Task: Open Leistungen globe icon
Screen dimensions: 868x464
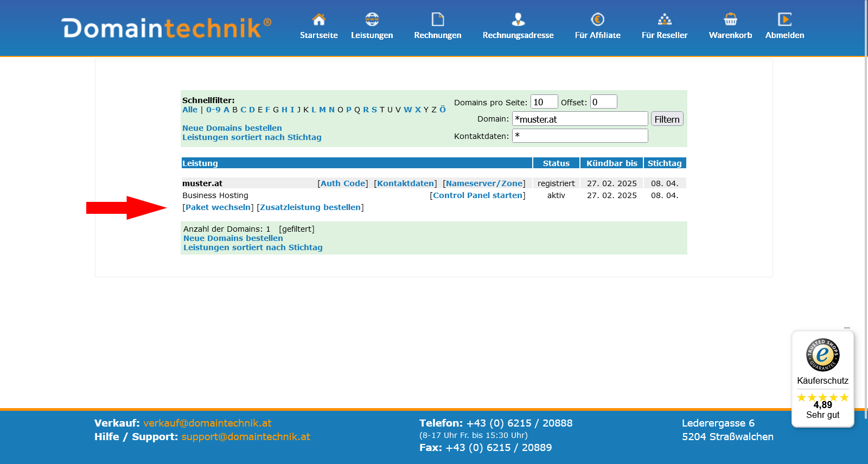Action: [x=372, y=20]
